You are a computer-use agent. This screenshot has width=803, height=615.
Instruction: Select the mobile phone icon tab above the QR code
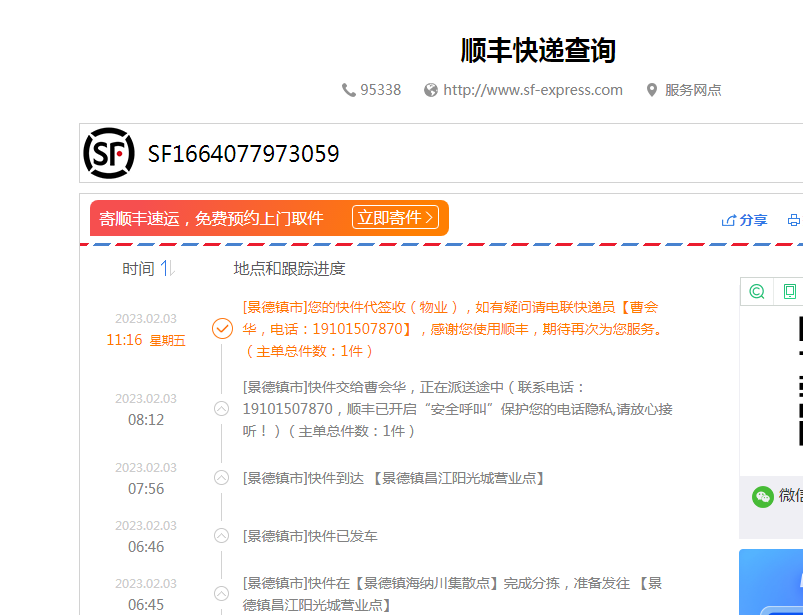790,291
